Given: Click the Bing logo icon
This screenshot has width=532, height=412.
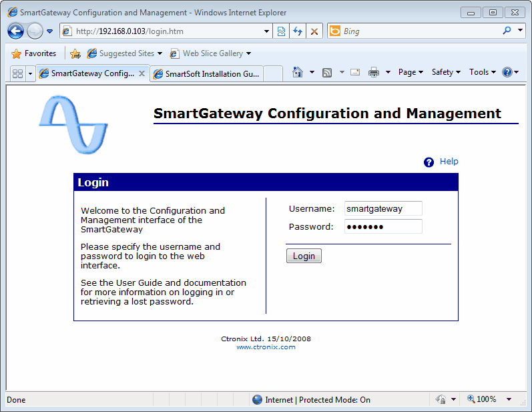Looking at the screenshot, I should click(335, 31).
